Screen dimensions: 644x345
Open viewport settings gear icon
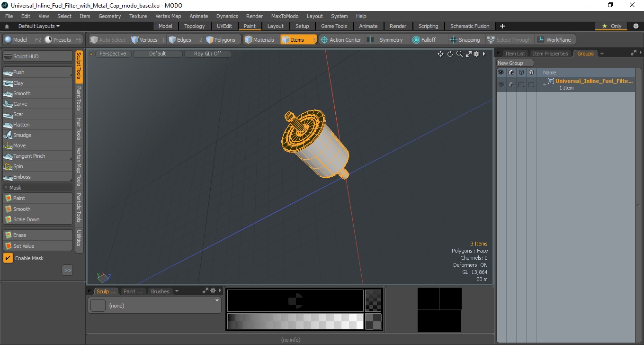pos(476,54)
